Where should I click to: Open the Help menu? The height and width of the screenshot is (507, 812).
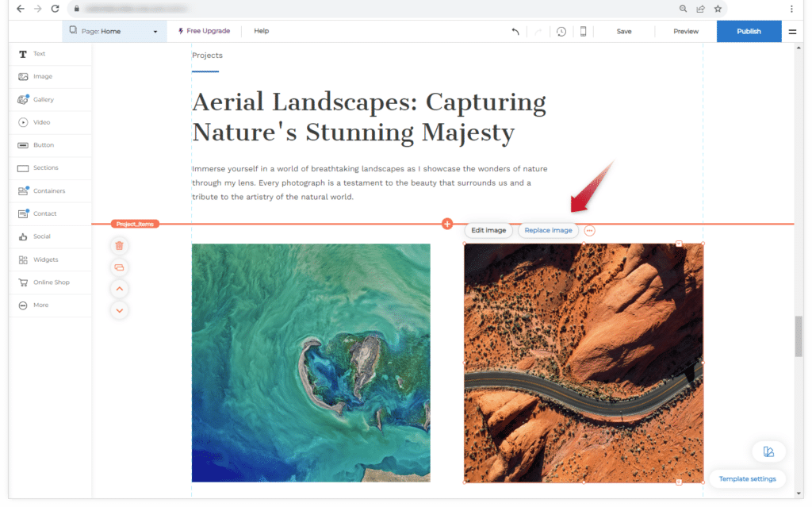point(261,32)
